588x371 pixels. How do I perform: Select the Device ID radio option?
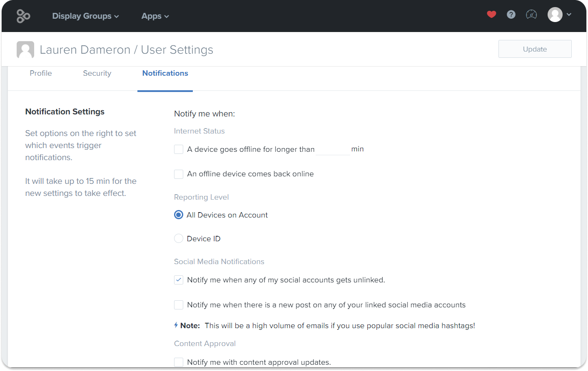[x=179, y=238]
